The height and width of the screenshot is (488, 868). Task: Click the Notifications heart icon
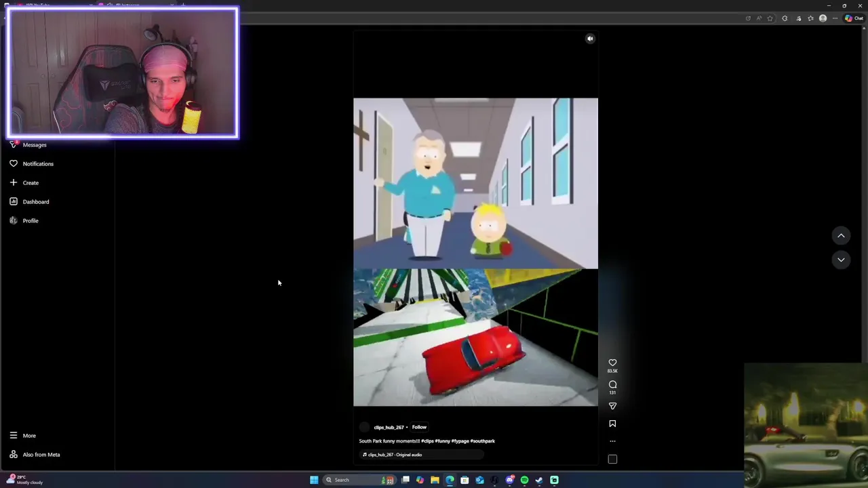[x=14, y=163]
